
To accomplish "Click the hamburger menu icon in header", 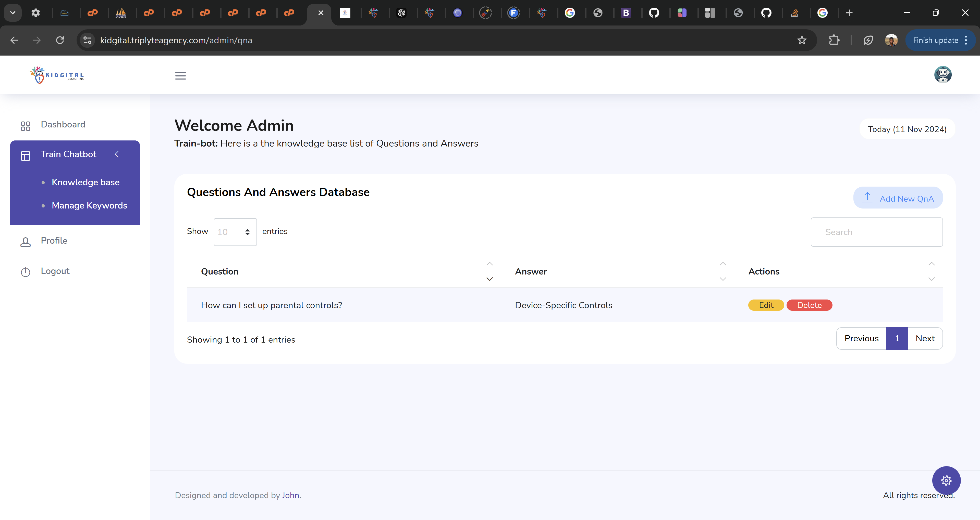I will pyautogui.click(x=180, y=76).
